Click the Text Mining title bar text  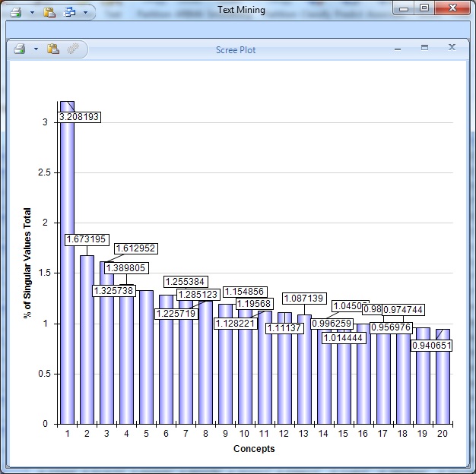(241, 10)
